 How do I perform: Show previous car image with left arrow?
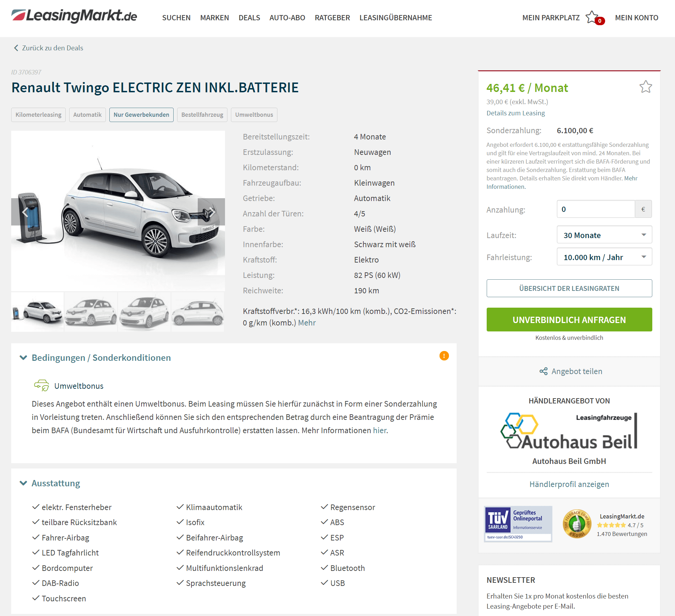pyautogui.click(x=25, y=212)
